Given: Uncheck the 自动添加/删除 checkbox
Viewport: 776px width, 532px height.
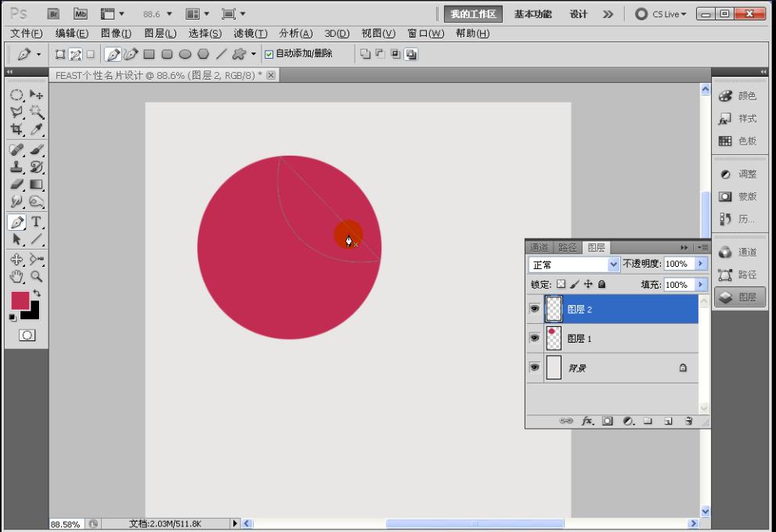Looking at the screenshot, I should click(x=267, y=53).
